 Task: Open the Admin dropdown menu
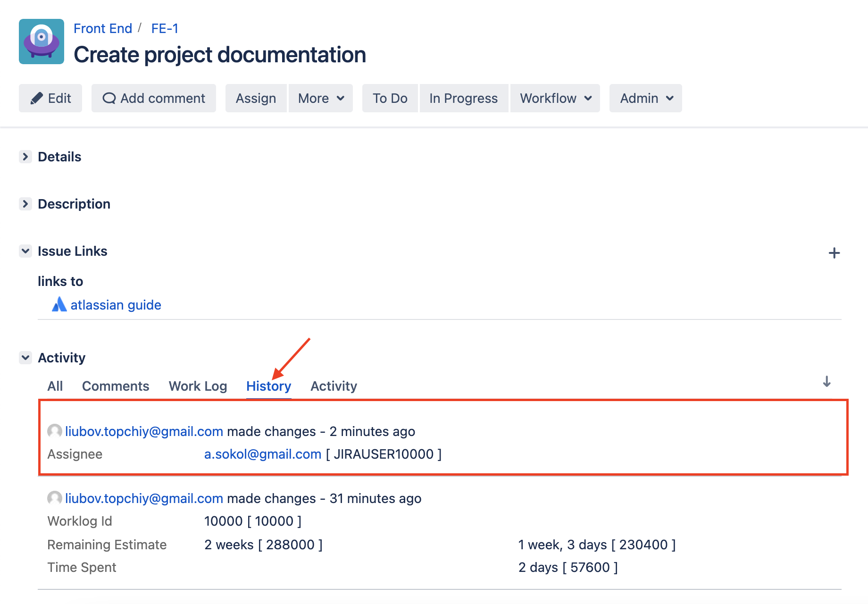(x=645, y=98)
